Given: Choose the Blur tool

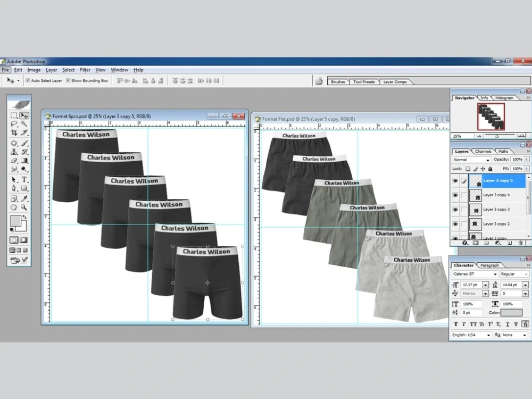Looking at the screenshot, I should (x=14, y=169).
